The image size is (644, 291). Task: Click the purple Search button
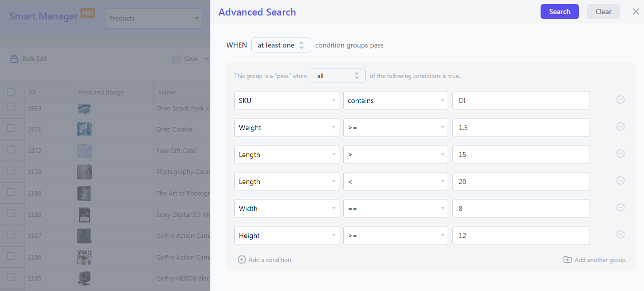(x=560, y=11)
